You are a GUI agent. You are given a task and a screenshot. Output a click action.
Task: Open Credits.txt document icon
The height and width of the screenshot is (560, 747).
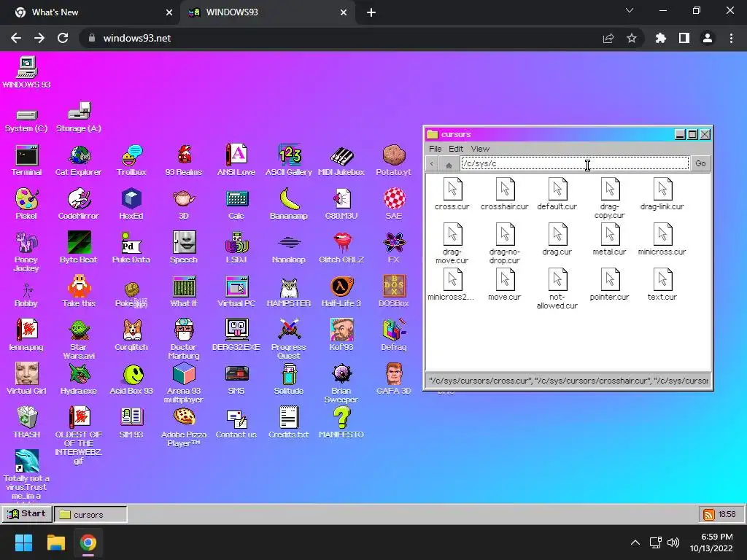[289, 423]
